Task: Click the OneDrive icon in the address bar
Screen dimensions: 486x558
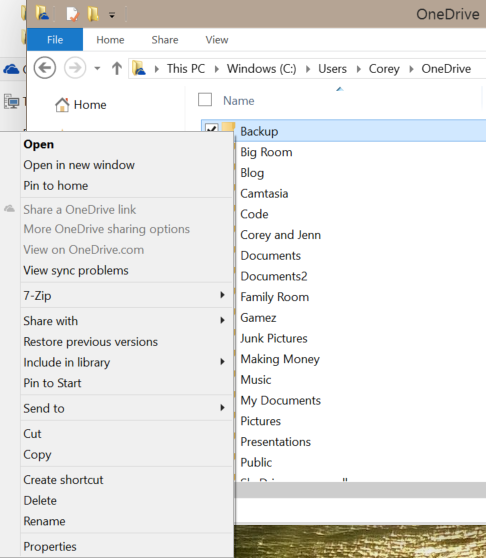Action: [139, 68]
